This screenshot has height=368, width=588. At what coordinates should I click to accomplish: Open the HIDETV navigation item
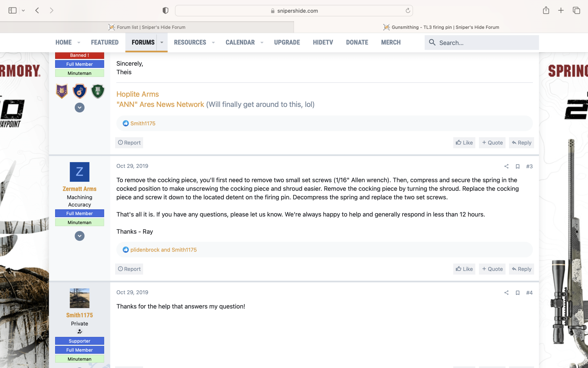tap(323, 43)
